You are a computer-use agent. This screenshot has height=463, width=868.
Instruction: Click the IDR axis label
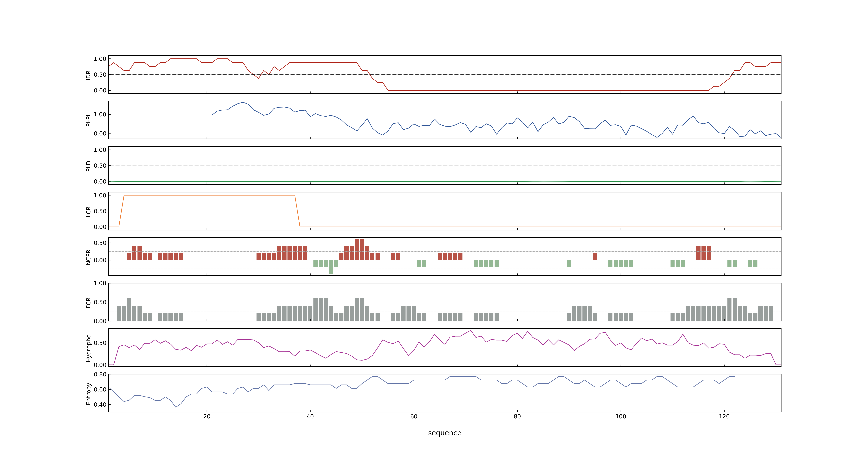88,75
